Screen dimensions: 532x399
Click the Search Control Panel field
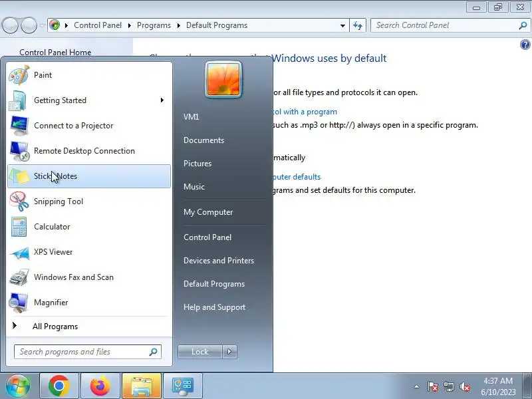(x=450, y=25)
